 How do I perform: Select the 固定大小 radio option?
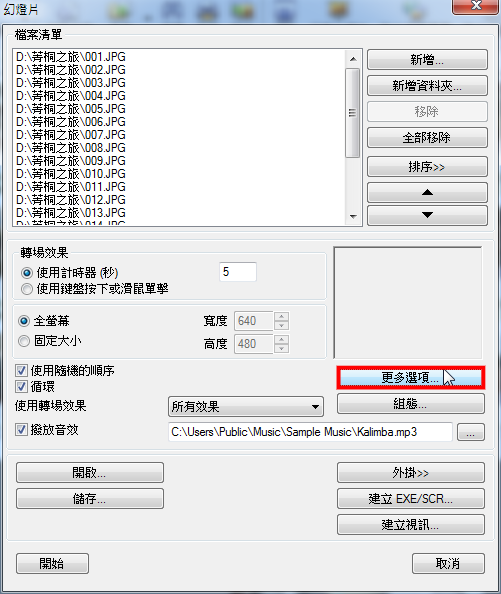[x=24, y=341]
